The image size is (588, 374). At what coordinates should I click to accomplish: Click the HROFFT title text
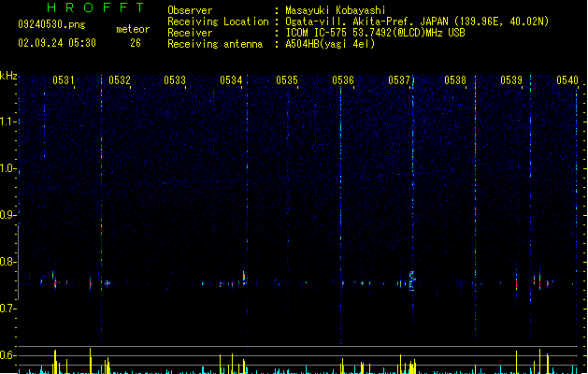coord(95,7)
